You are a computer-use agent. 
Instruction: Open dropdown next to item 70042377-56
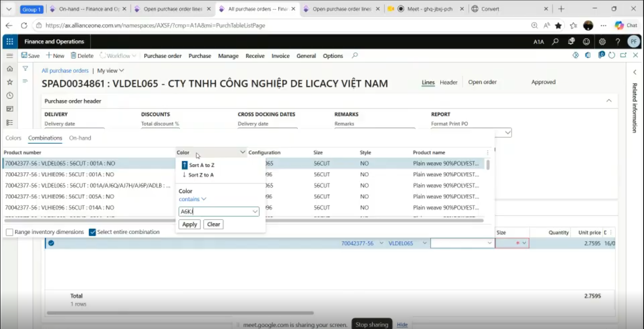tap(381, 243)
